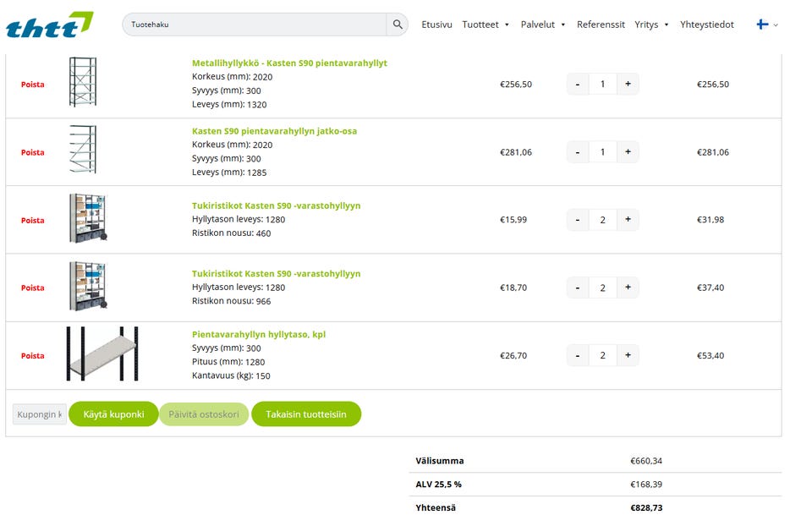This screenshot has height=515, width=812.
Task: Open Yhteystiedot contact page
Action: click(707, 25)
